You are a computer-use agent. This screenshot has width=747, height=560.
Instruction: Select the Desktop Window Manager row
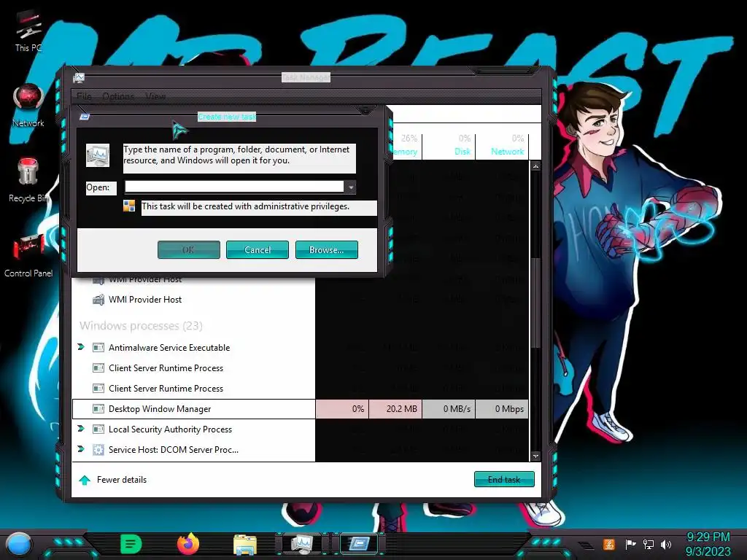(x=300, y=408)
